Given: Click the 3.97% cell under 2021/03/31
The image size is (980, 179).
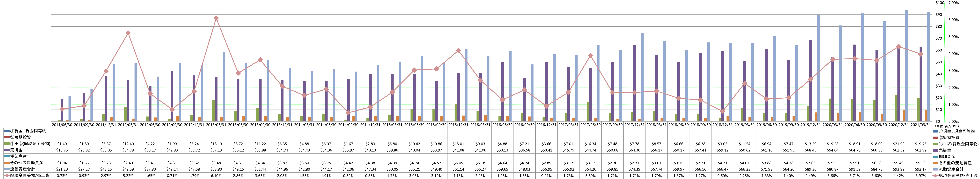Looking at the screenshot, I should pyautogui.click(x=921, y=176).
